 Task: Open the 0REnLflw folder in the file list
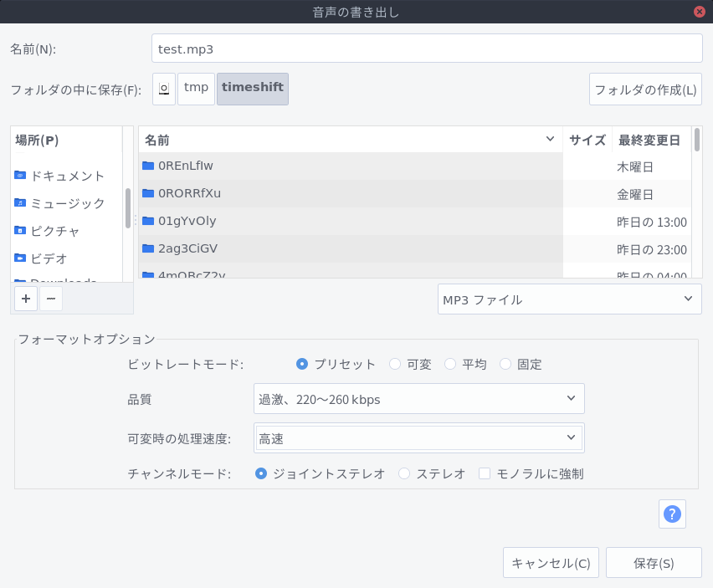point(187,166)
